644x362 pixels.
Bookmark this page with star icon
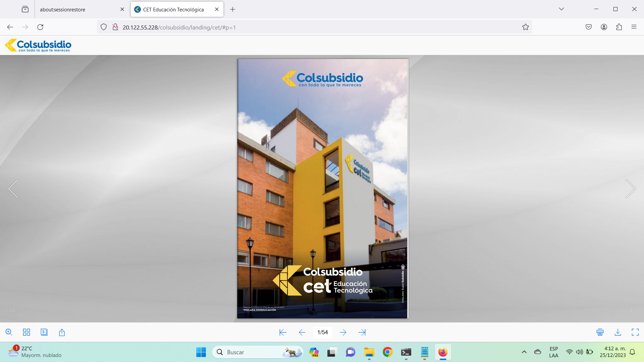coord(525,27)
